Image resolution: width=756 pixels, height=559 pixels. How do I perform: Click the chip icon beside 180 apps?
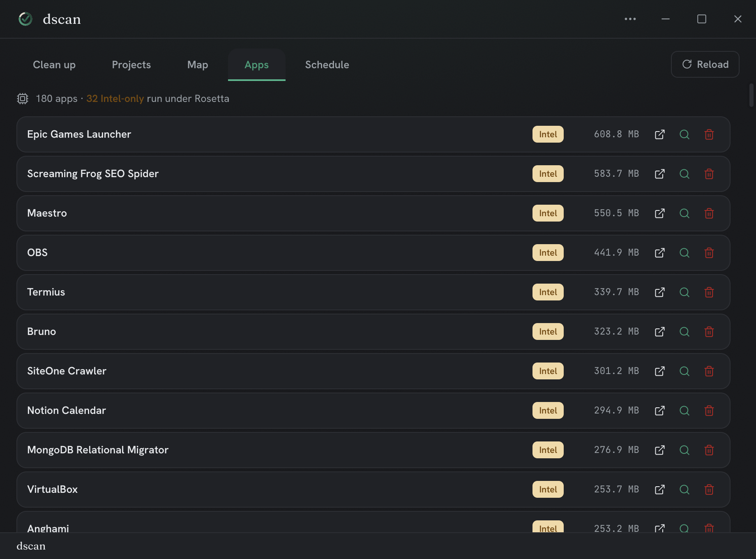coord(23,99)
